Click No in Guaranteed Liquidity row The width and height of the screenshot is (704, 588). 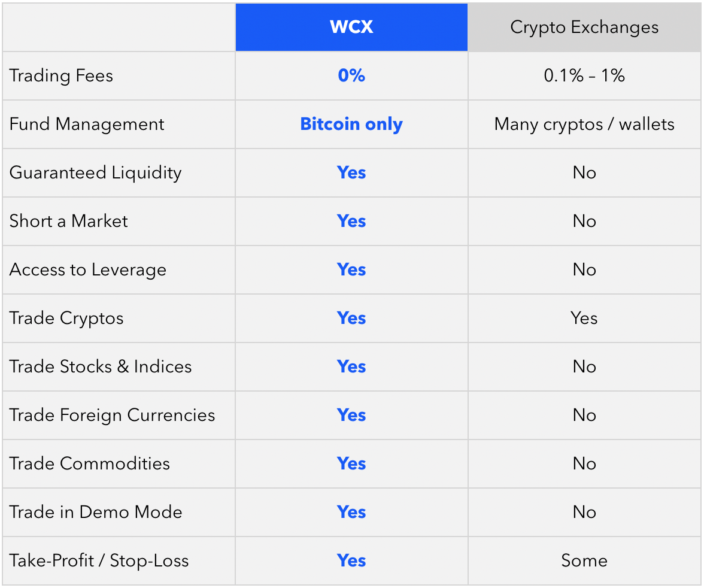coord(584,172)
